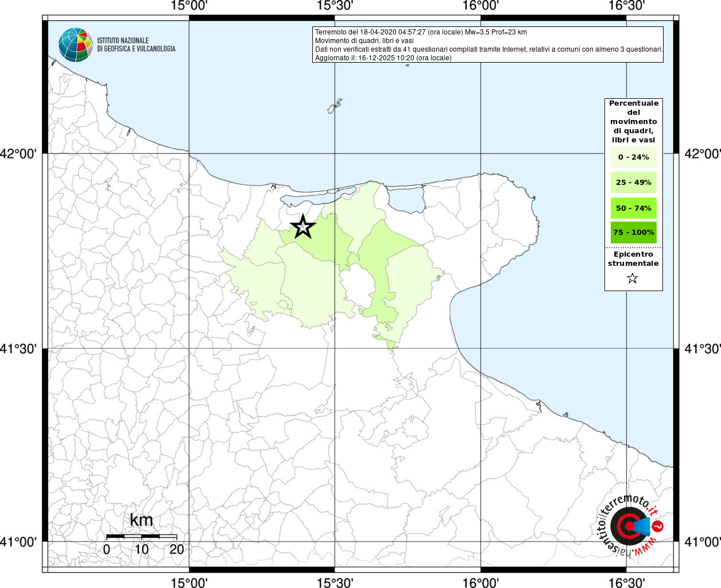721x588 pixels.
Task: Click the small star symbol in the legend
Action: (x=632, y=278)
